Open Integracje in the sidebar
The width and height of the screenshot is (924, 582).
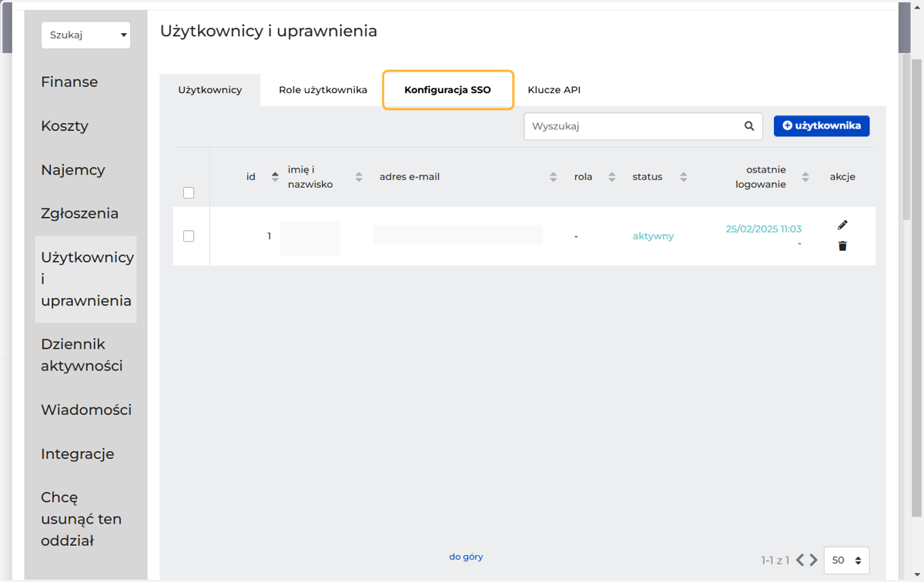pyautogui.click(x=78, y=453)
